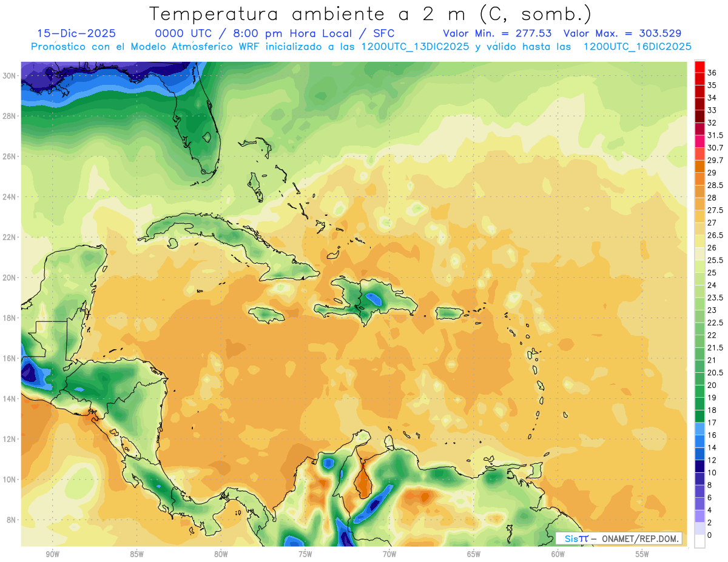Select the 'Valor Max. = 303.529' value

point(622,33)
